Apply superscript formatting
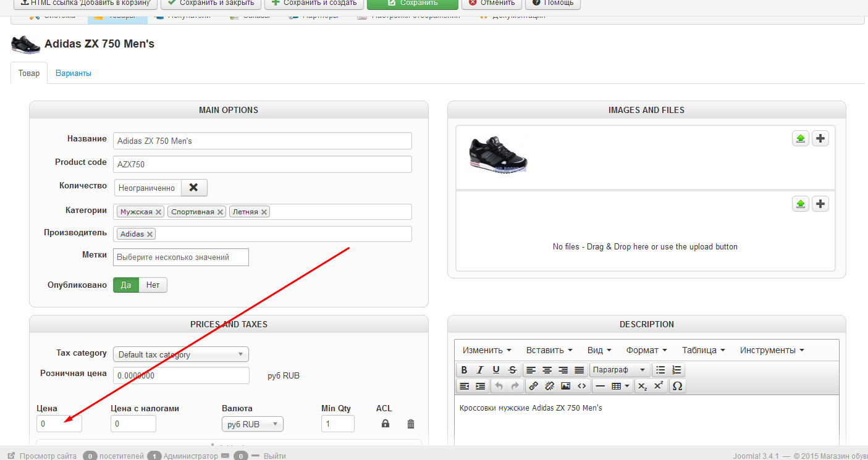Viewport: 868px width, 460px height. click(x=659, y=386)
